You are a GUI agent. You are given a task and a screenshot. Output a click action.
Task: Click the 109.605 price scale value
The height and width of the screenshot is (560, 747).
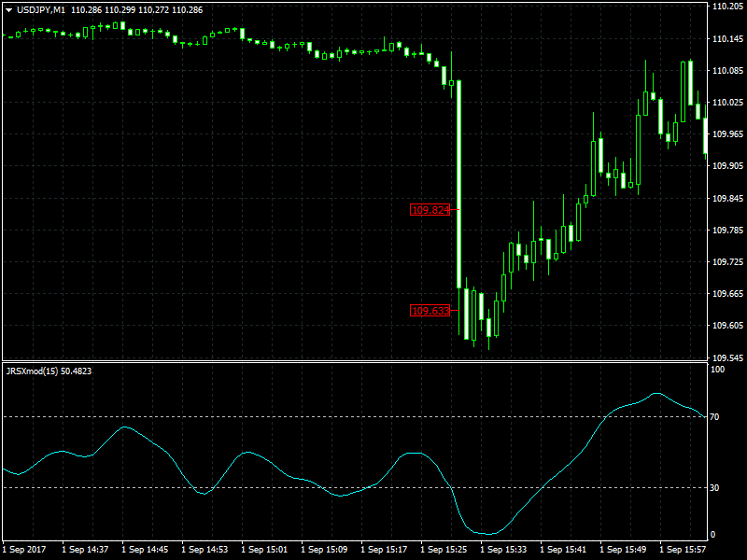[727, 325]
